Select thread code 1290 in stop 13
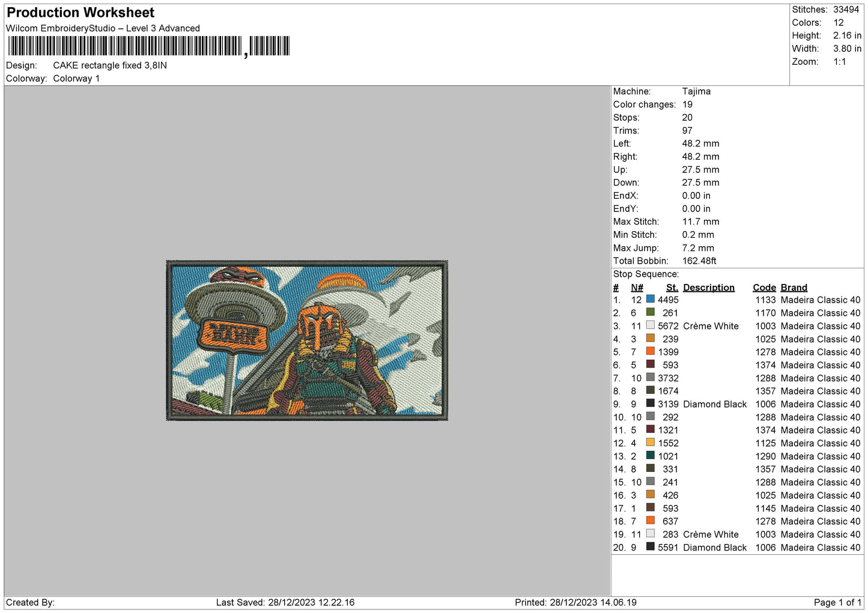This screenshot has height=613, width=868. [x=765, y=456]
